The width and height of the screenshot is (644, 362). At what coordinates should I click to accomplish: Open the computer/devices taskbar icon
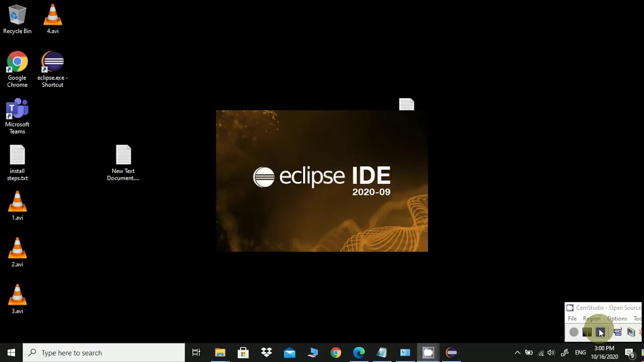coord(312,352)
